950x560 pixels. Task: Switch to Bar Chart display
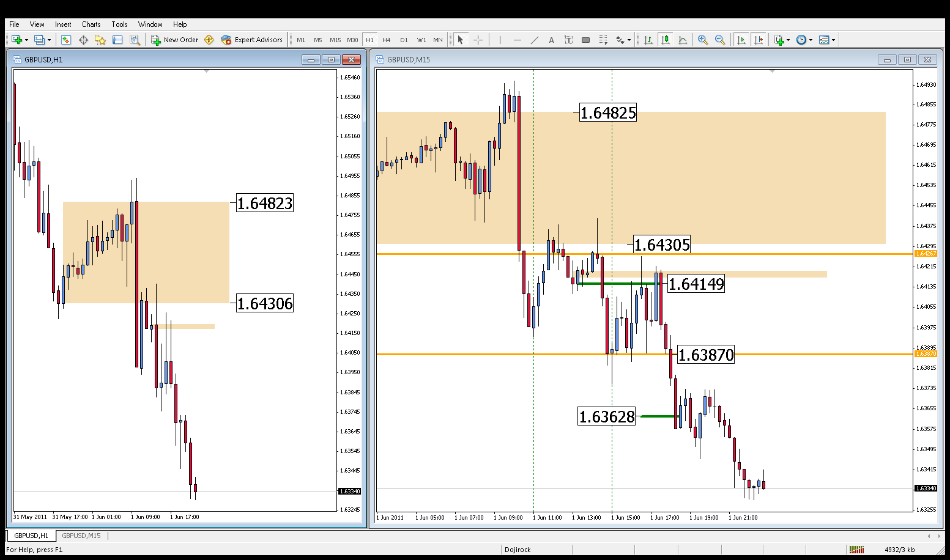(x=648, y=40)
